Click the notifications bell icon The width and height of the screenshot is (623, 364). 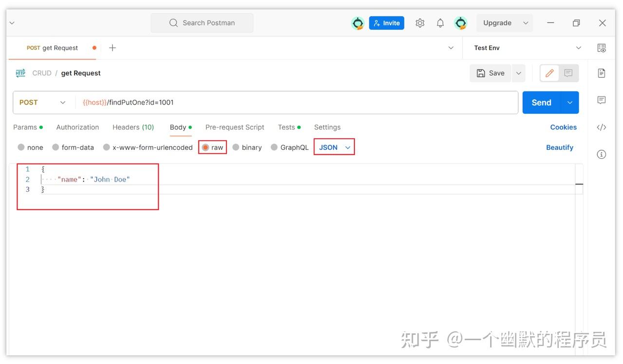[440, 22]
